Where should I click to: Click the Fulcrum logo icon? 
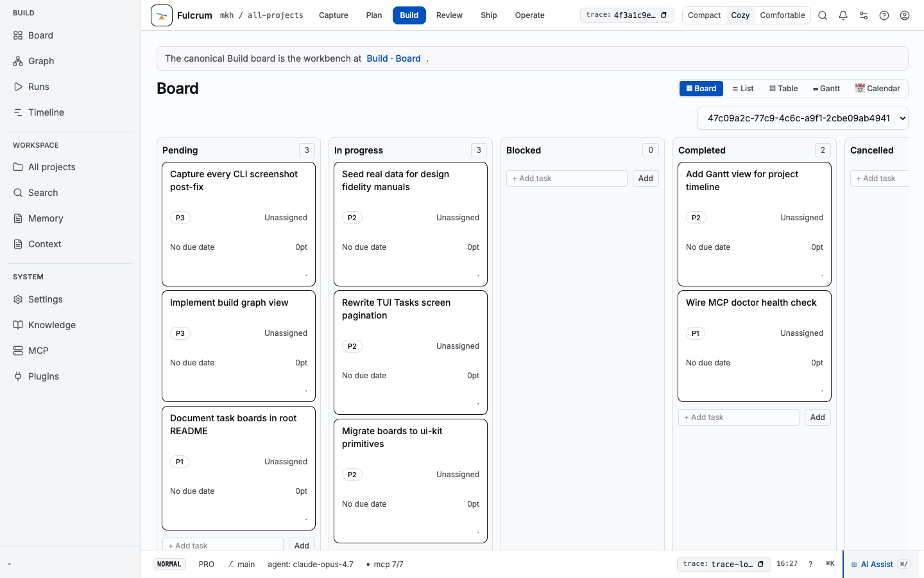click(162, 15)
